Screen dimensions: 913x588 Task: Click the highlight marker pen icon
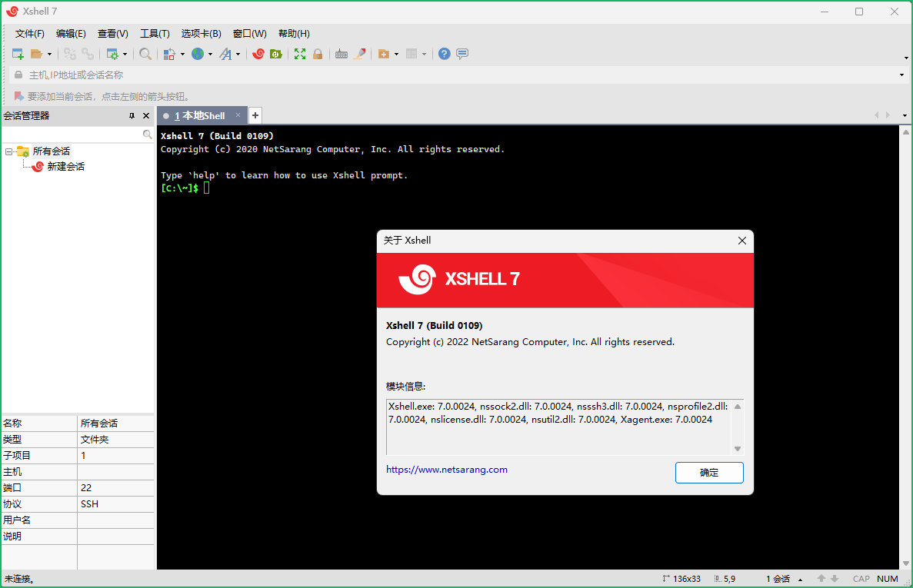pos(359,54)
